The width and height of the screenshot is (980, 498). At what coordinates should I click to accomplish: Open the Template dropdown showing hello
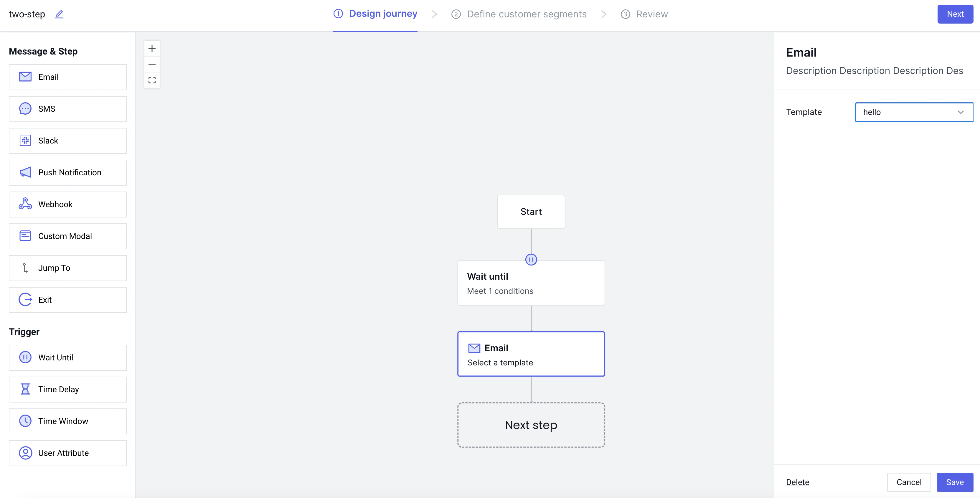click(x=914, y=112)
